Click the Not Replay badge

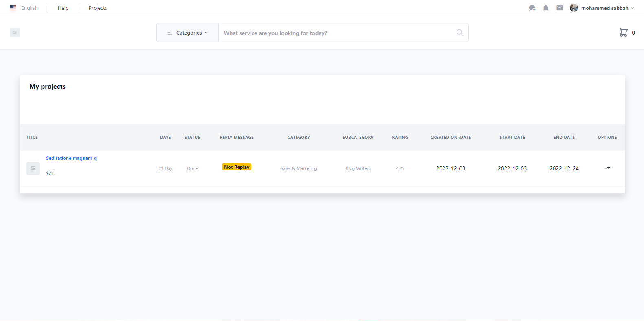coord(237,167)
